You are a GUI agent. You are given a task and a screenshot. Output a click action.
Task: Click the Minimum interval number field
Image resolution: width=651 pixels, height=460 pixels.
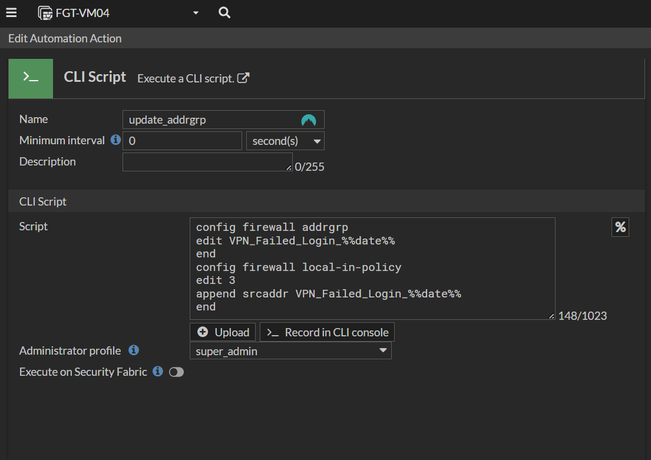pos(182,141)
